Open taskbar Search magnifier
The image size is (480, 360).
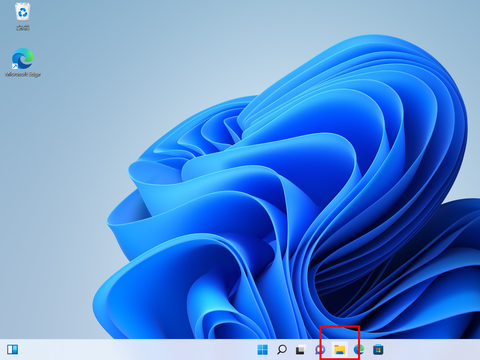282,350
